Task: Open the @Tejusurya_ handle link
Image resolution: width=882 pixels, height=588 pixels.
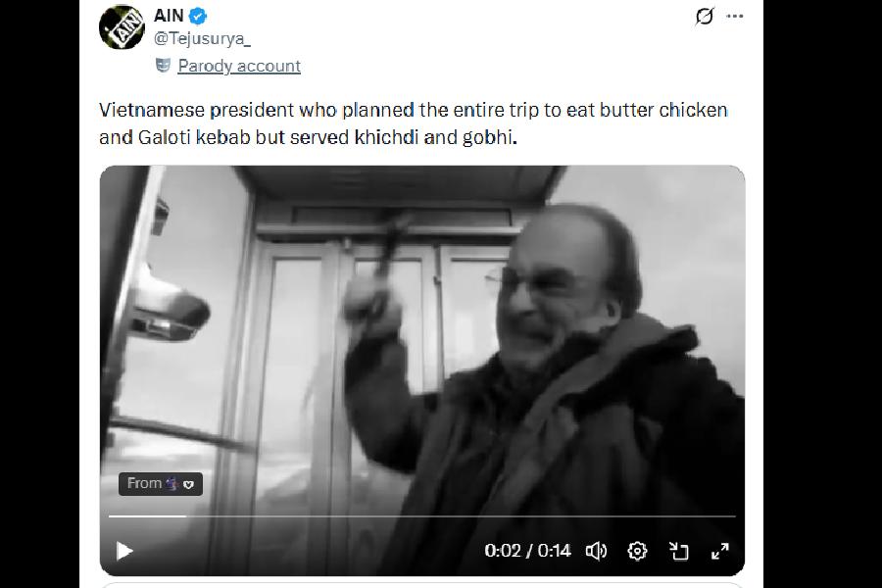Action: [x=202, y=39]
